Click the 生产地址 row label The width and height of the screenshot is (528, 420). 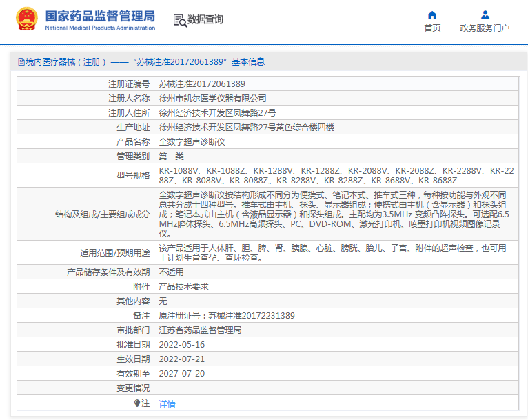133,128
